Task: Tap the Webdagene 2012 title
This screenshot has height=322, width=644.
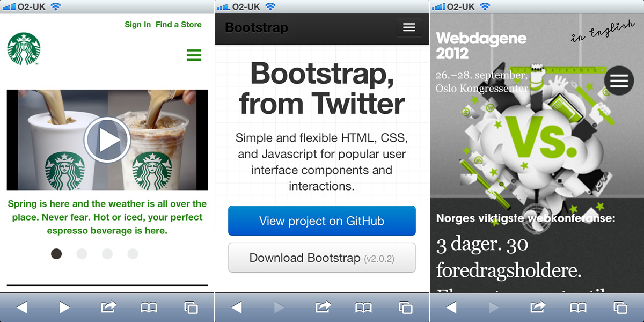Action: [481, 46]
